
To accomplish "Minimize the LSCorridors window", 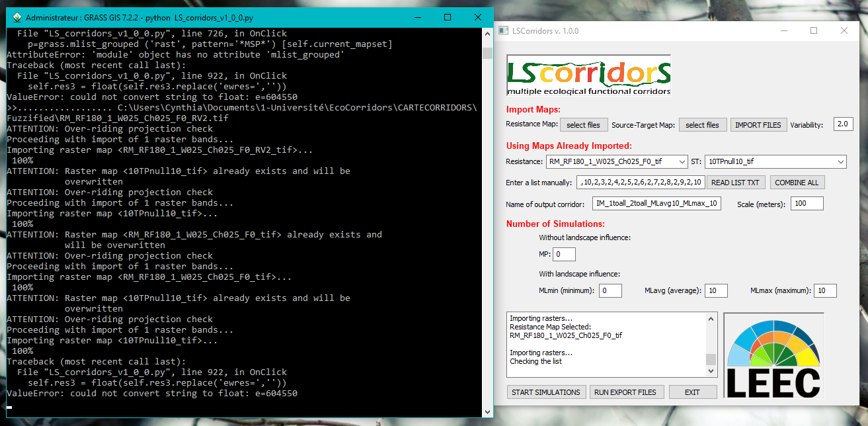I will [783, 30].
